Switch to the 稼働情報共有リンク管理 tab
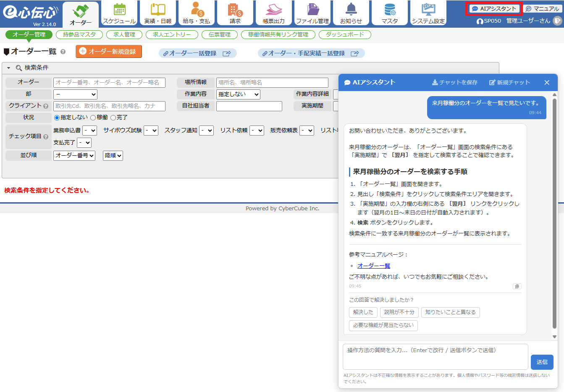This screenshot has width=564, height=392. pyautogui.click(x=278, y=35)
